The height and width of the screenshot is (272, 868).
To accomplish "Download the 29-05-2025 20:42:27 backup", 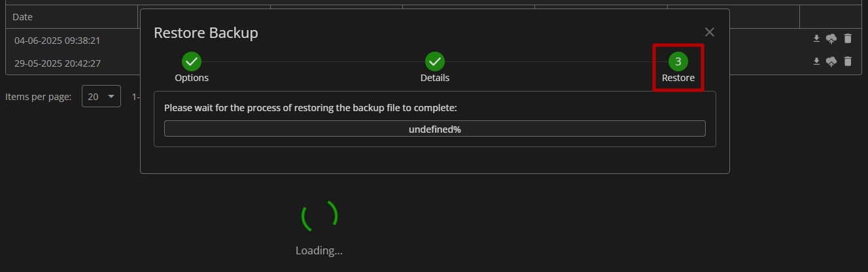I will coord(816,61).
